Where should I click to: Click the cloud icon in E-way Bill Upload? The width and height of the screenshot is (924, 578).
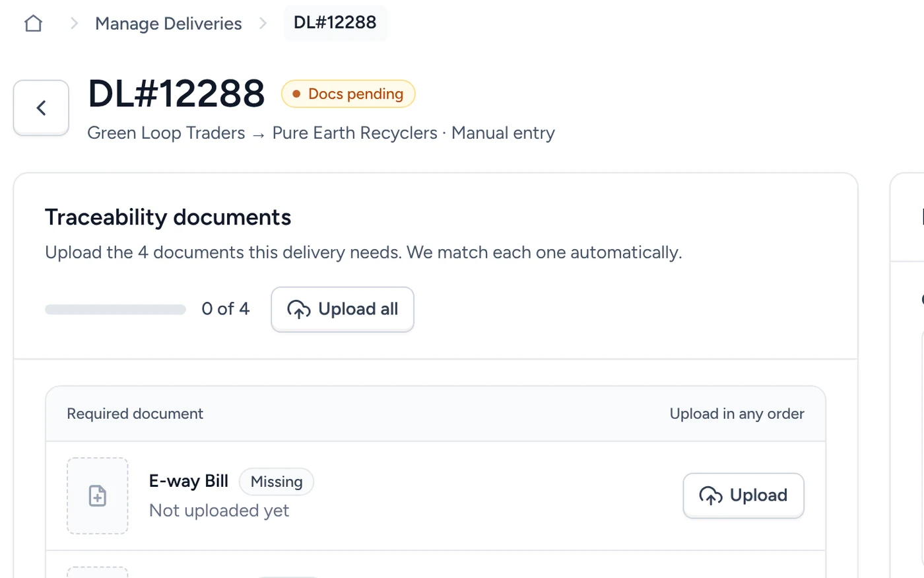(x=711, y=495)
